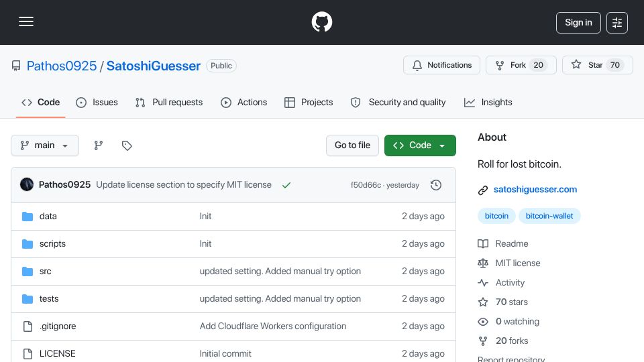Screen dimensions: 644x362
Task: Open tests row 'updated setting' commit message
Action: click(x=280, y=299)
